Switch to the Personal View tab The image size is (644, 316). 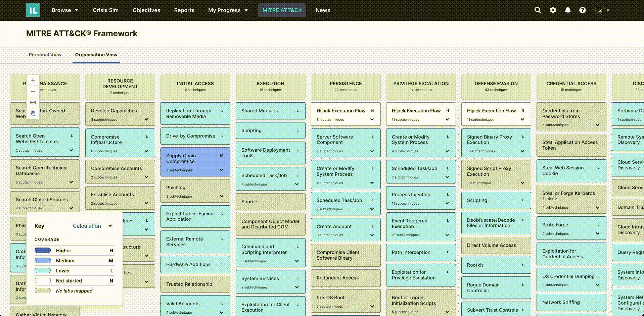[45, 55]
